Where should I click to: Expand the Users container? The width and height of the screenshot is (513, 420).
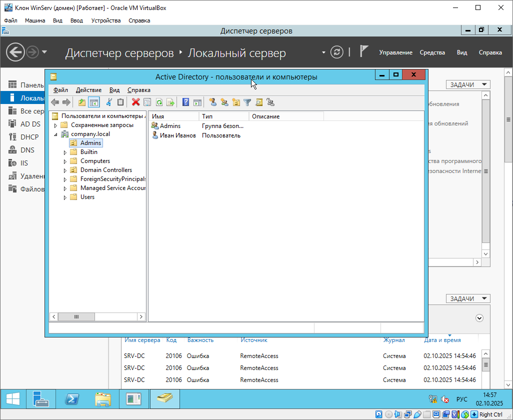65,197
